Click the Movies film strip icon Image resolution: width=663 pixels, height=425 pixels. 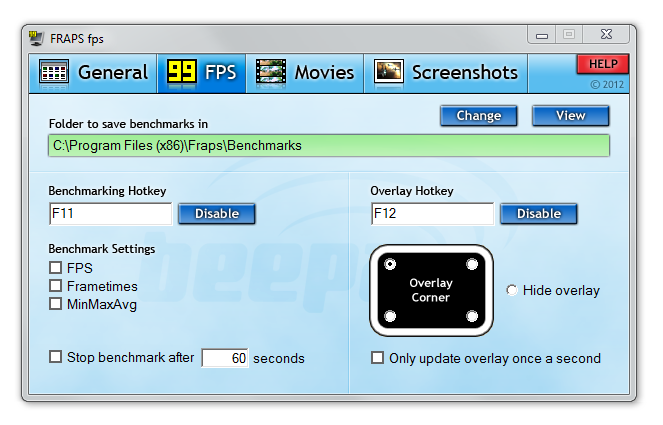click(271, 71)
